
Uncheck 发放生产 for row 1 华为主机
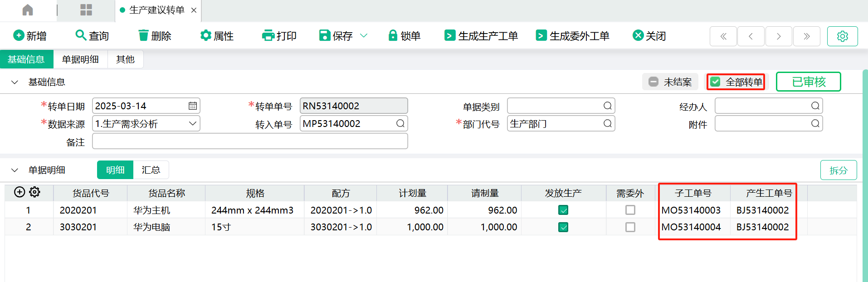563,210
